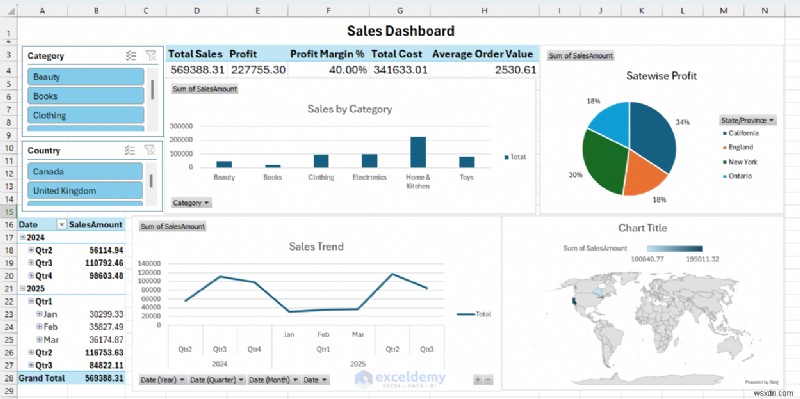Collapse 2025 Qtr1 row

pos(31,301)
